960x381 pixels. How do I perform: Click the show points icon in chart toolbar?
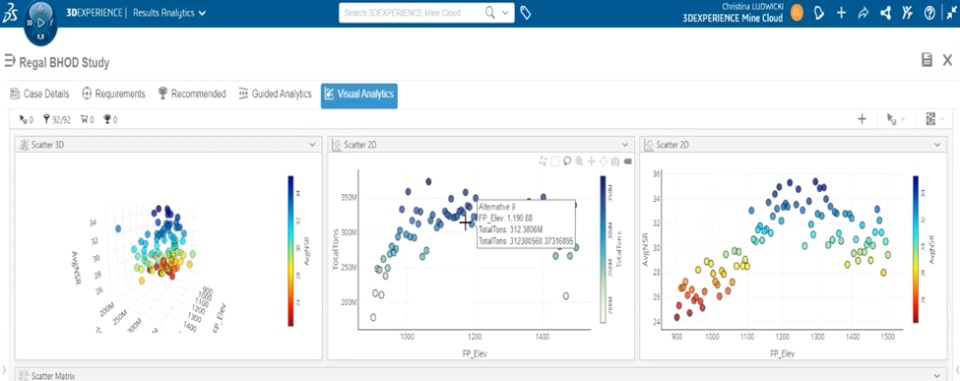point(543,161)
